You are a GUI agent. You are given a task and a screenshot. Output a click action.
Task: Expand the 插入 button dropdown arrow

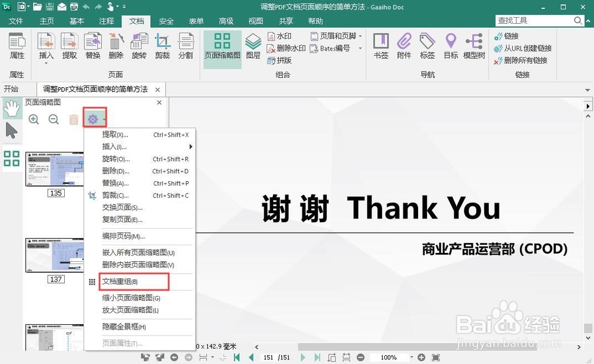click(46, 64)
